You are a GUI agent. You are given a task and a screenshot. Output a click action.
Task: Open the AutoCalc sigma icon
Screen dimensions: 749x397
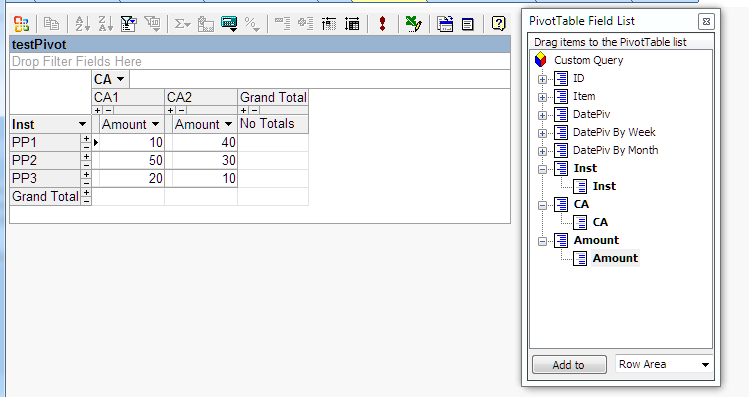[x=182, y=23]
